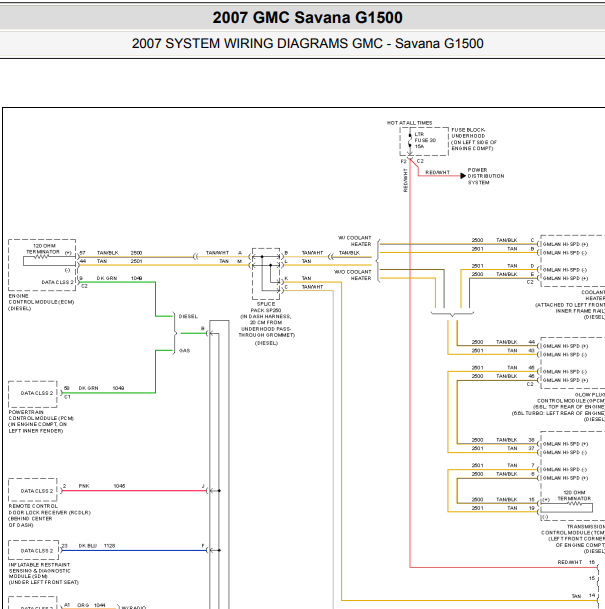This screenshot has width=605, height=609.
Task: Click the 'TAN/BLK 2500' label at ECM pin 57
Action: tap(119, 253)
